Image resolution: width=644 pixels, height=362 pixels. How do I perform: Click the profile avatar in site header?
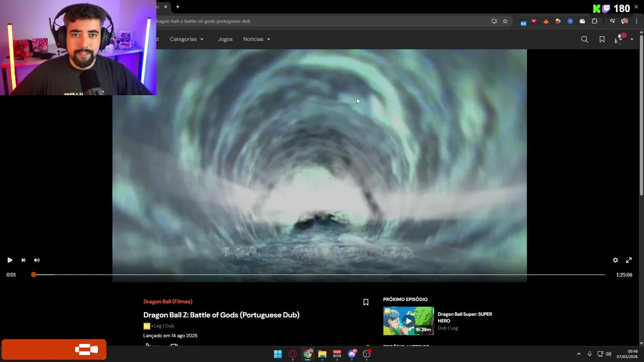coord(620,39)
